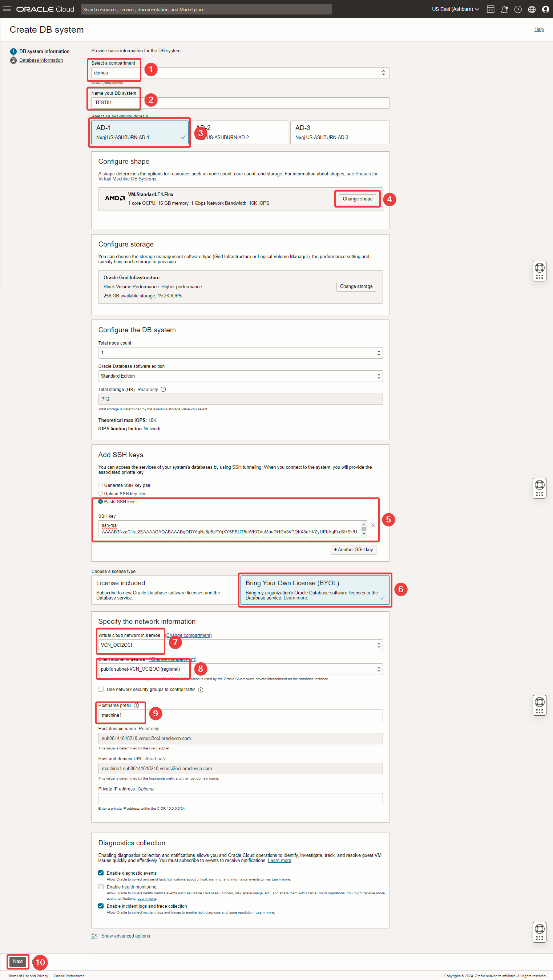Choose Bring Your Own License card
The height and width of the screenshot is (980, 553).
(x=315, y=590)
